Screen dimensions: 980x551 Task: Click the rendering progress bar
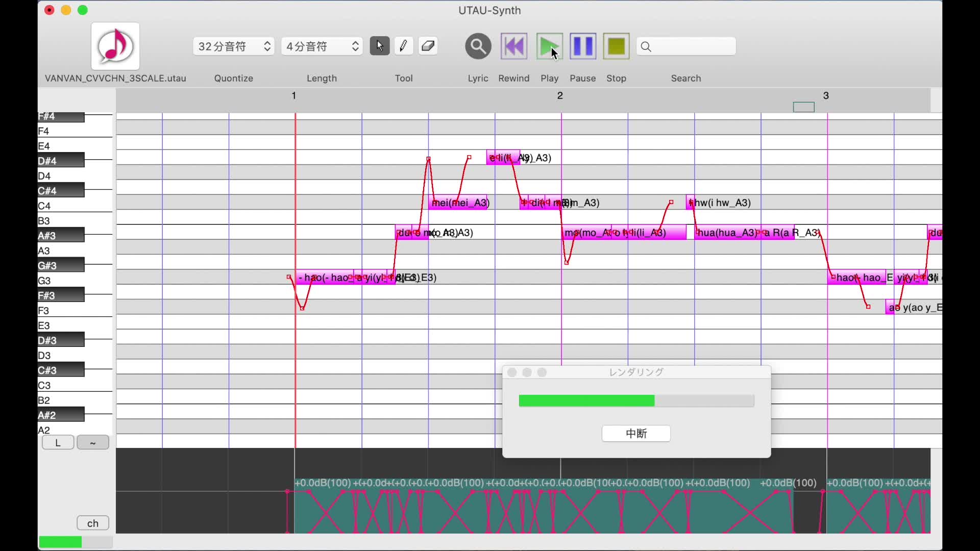tap(636, 401)
